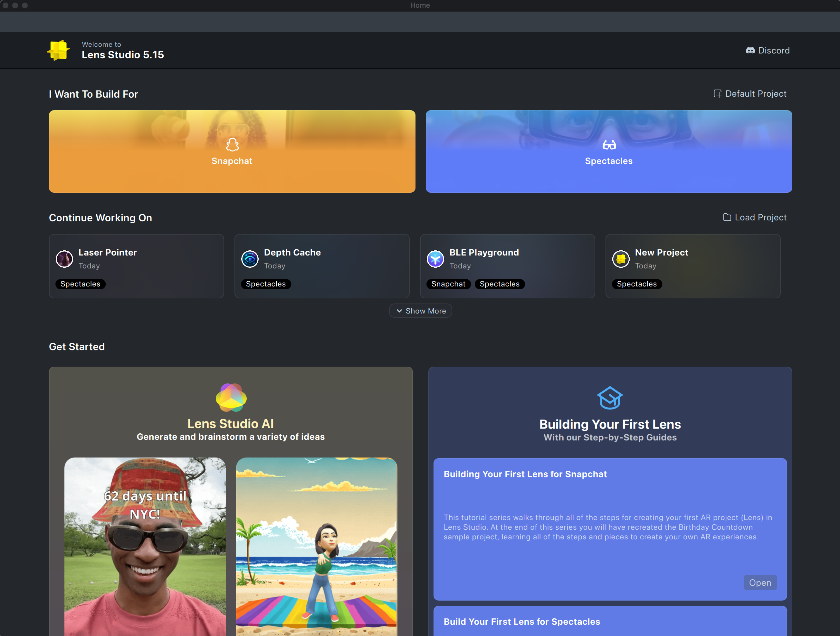Click the Lens Studio logo icon
This screenshot has width=840, height=636.
(59, 50)
